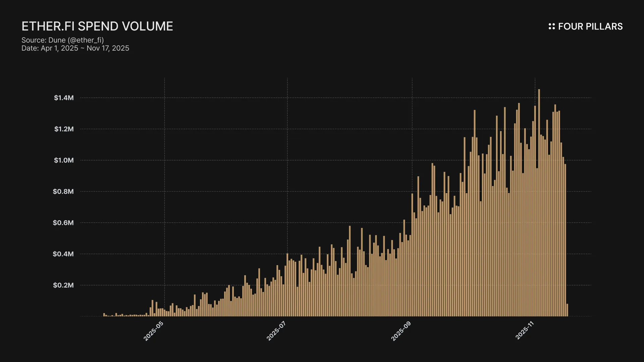Click the $0.2M y-axis label
This screenshot has width=644, height=362.
click(63, 285)
